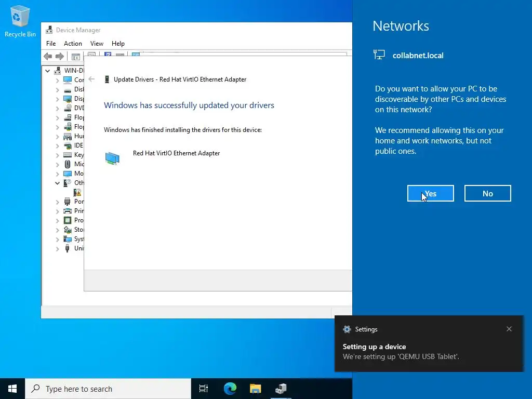
Task: Select the Ports category plug icon
Action: coord(68,202)
